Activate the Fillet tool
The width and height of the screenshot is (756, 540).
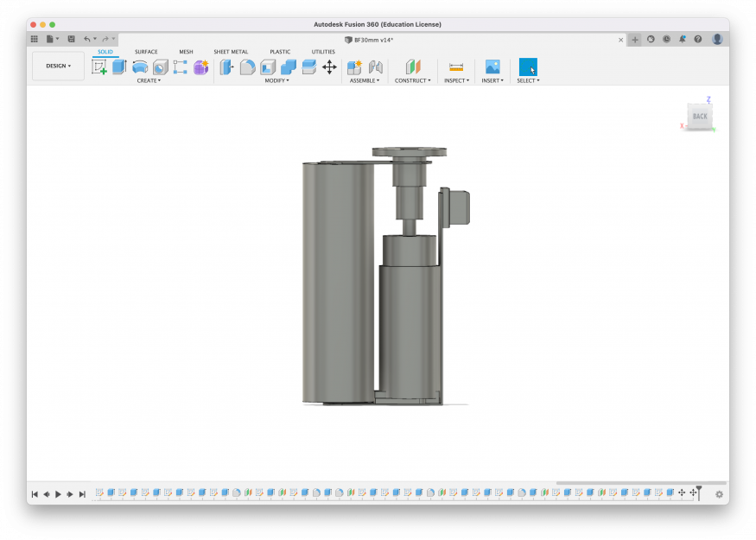tap(247, 67)
